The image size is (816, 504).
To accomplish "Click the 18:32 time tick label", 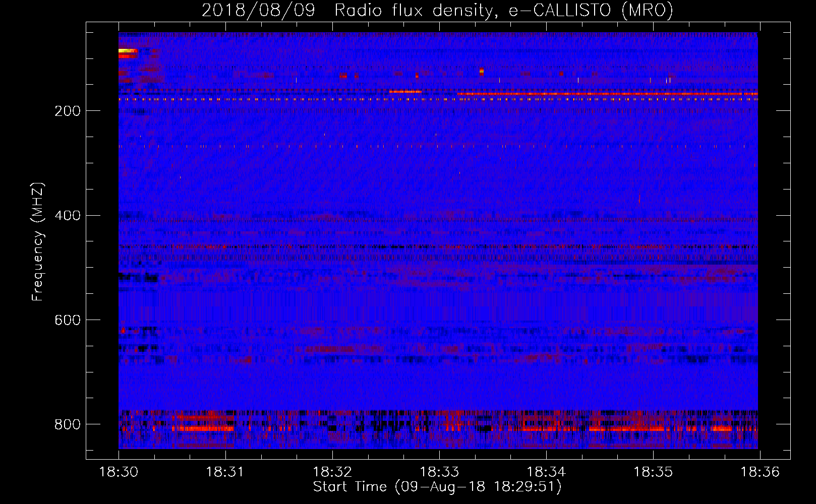I will coord(332,472).
